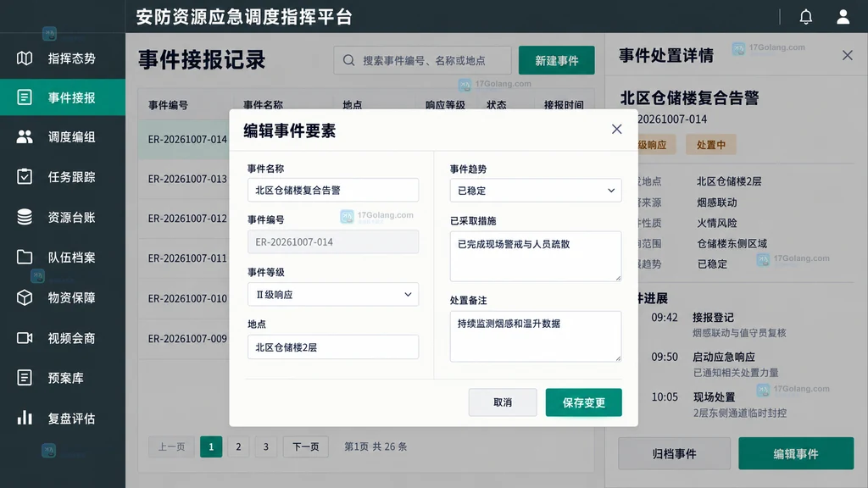Click the 取消 button in dialog
Screen dimensions: 868x488
[503, 402]
